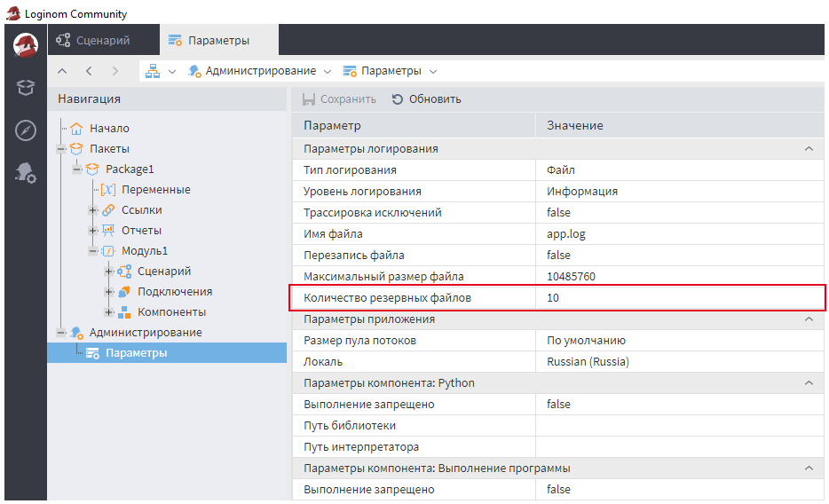The width and height of the screenshot is (829, 504).
Task: Click the Loginom user avatar icon
Action: (x=26, y=44)
